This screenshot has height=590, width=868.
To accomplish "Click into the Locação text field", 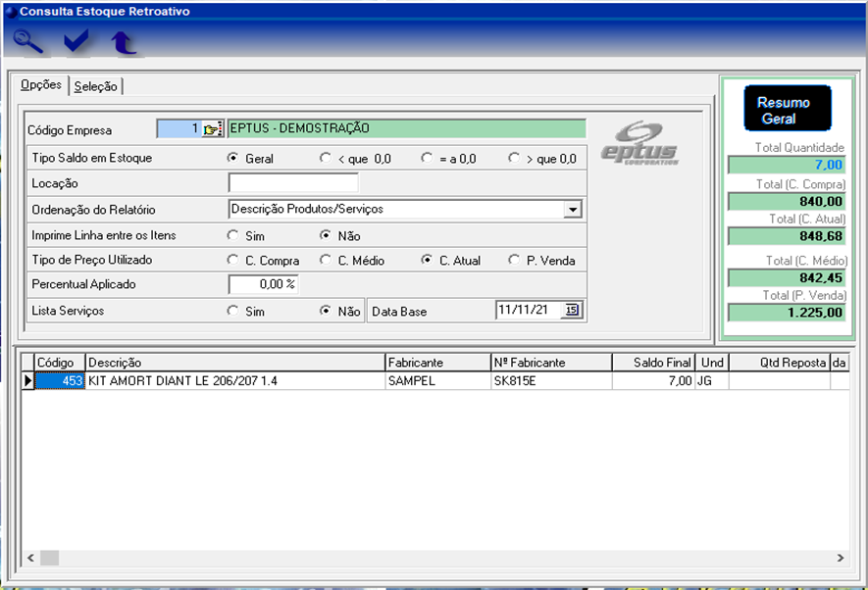I will (293, 183).
